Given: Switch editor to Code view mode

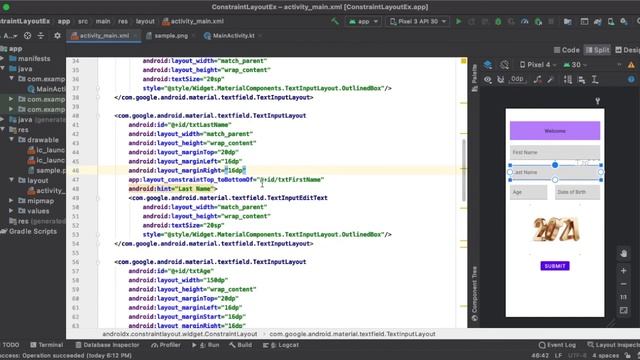Looking at the screenshot, I should pyautogui.click(x=566, y=50).
